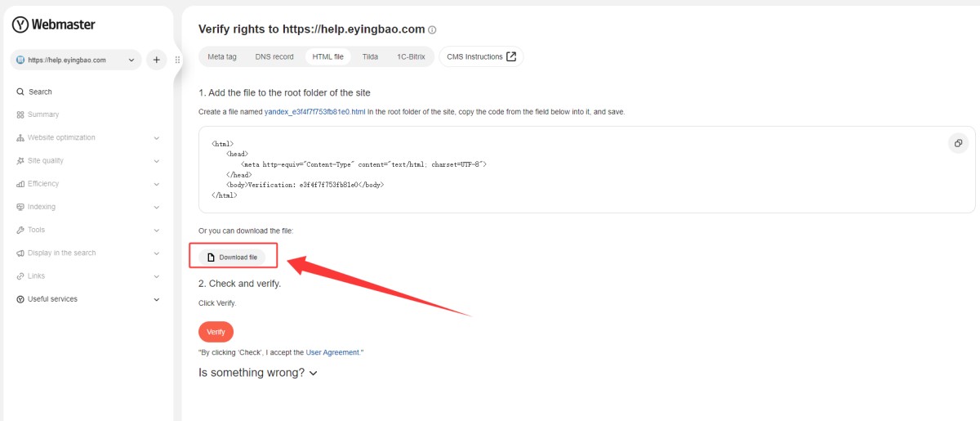Click the Efficiency chart icon
The width and height of the screenshot is (980, 421).
pos(20,184)
